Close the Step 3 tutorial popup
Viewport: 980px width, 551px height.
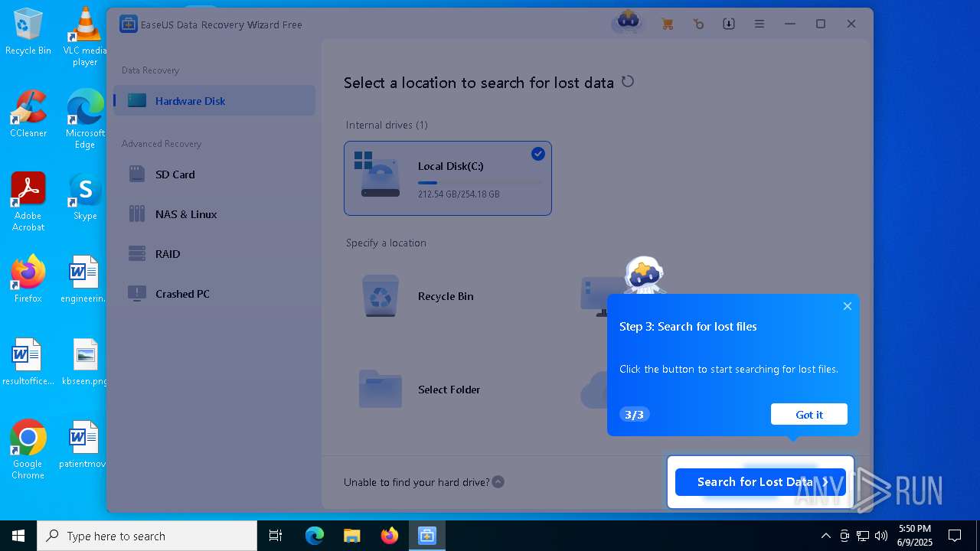pos(848,306)
